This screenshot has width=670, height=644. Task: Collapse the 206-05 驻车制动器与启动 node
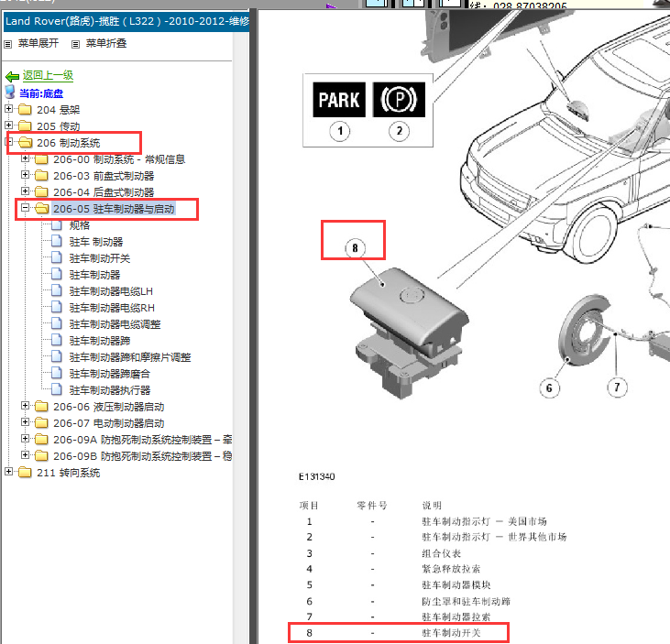coord(26,208)
